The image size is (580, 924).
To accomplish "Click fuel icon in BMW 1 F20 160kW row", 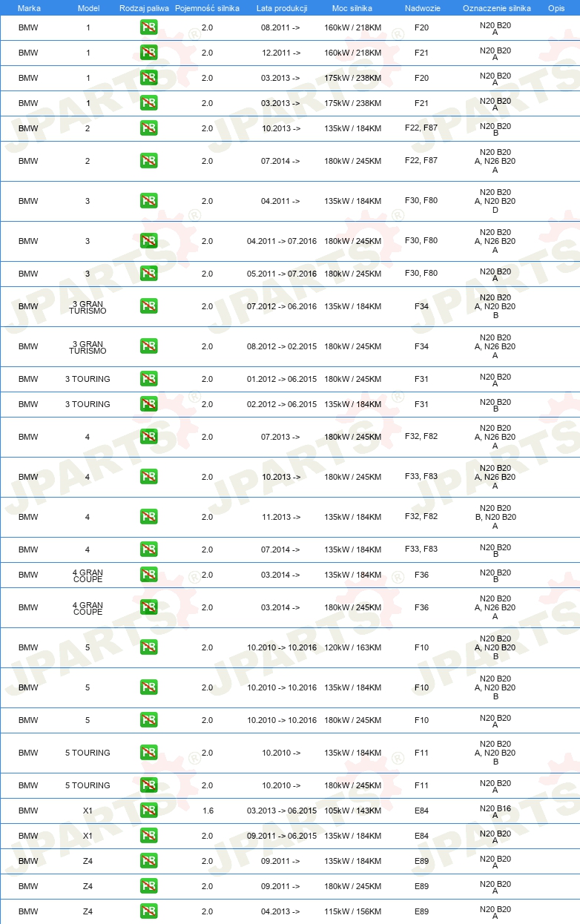I will coord(148,27).
